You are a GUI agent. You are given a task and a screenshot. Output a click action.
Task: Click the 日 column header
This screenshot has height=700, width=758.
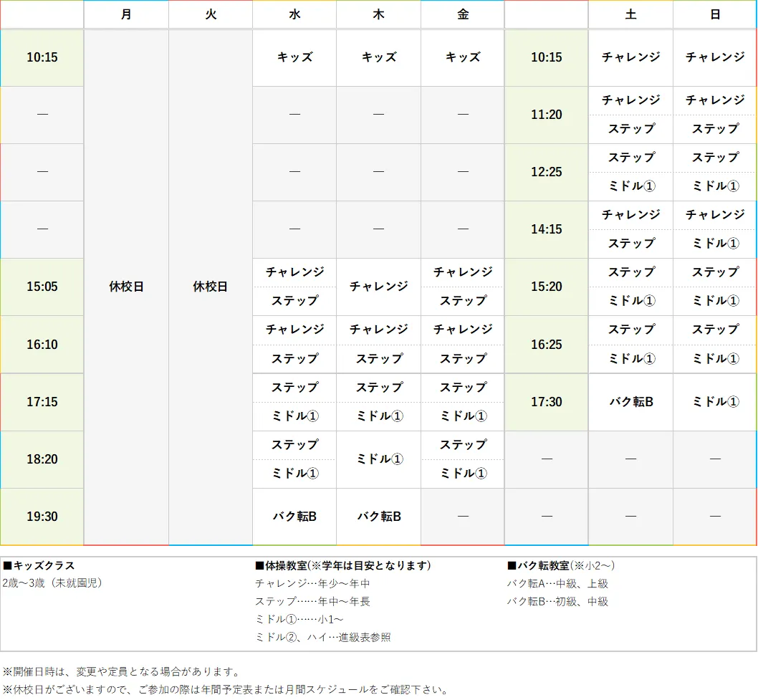[714, 14]
